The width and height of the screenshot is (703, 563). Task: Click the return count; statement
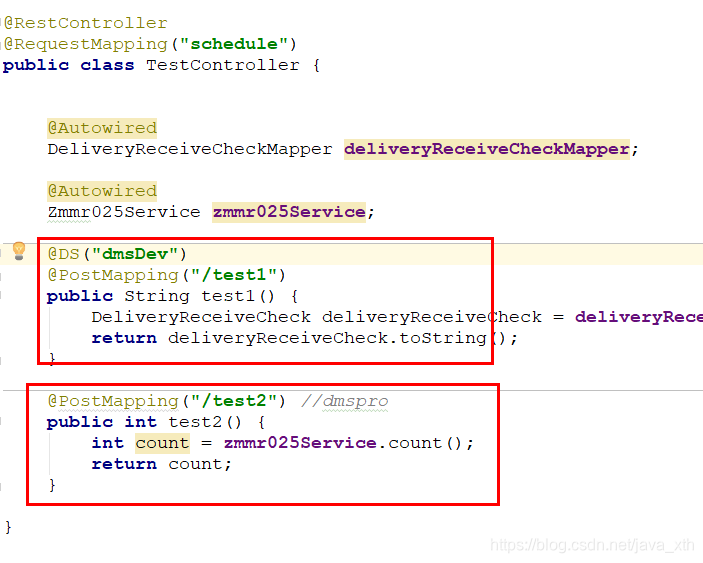(x=161, y=464)
